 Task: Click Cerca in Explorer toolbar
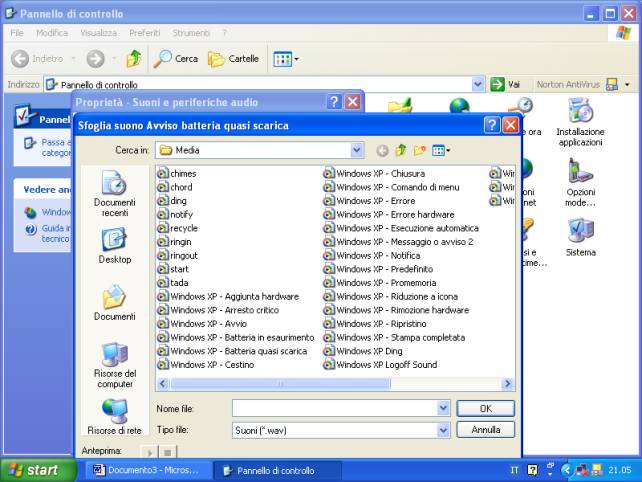[x=176, y=59]
